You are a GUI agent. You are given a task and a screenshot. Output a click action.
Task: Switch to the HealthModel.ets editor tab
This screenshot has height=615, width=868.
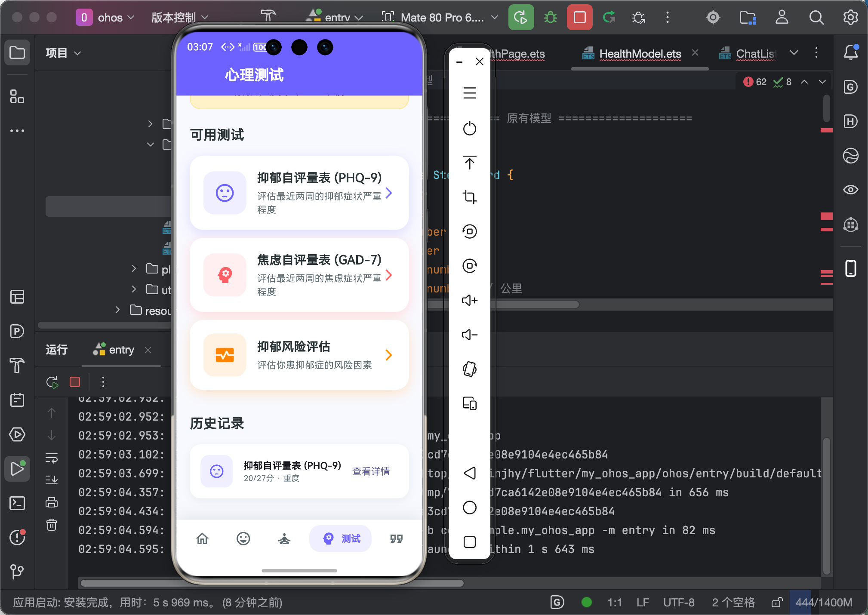(x=640, y=54)
